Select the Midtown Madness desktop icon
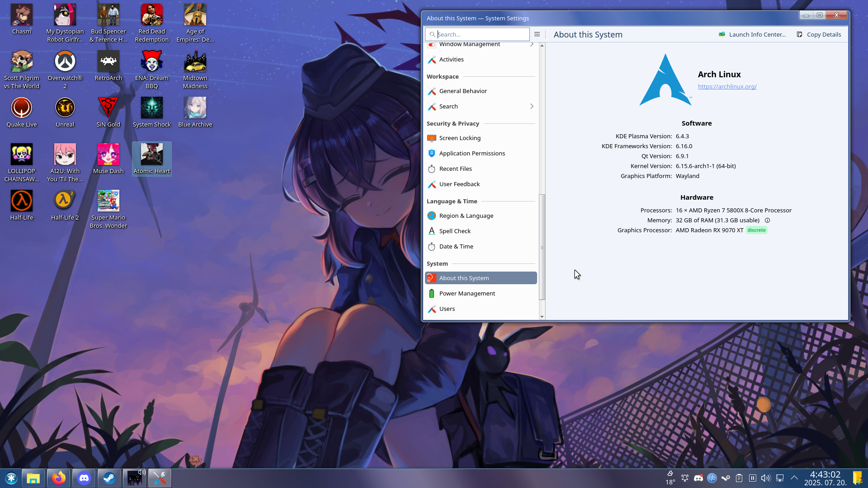Viewport: 868px width, 488px height. (x=195, y=70)
